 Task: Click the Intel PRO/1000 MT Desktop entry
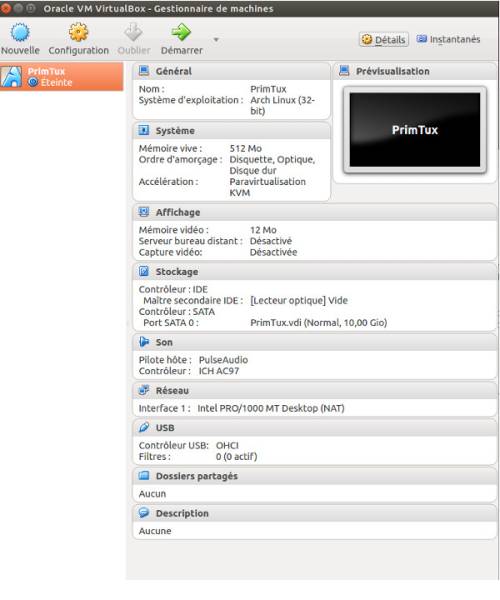point(271,408)
